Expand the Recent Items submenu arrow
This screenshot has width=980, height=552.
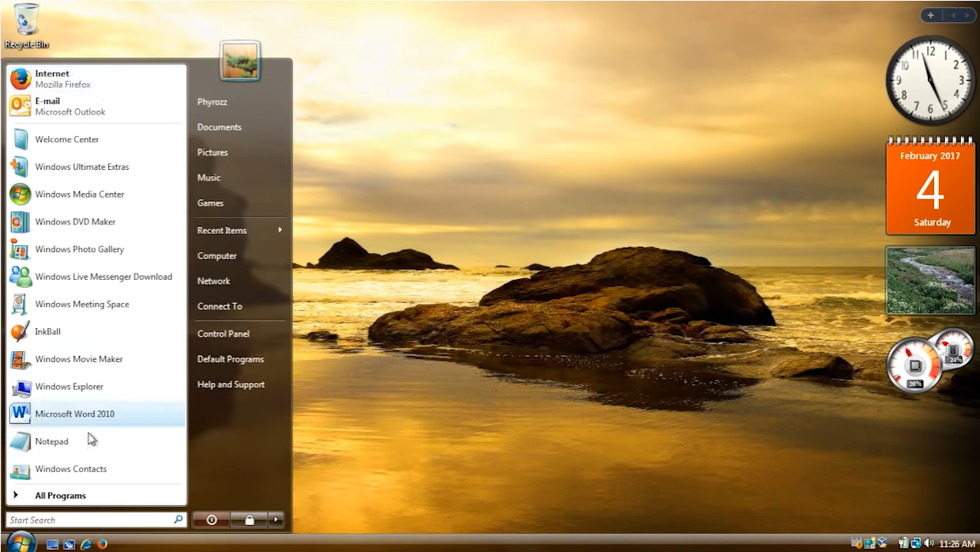(x=280, y=230)
